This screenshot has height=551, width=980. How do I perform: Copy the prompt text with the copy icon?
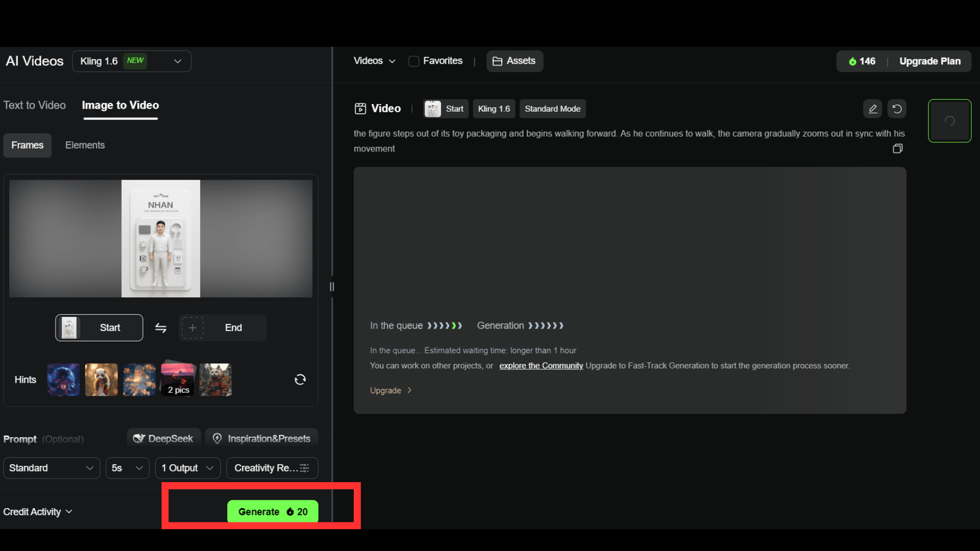(897, 148)
